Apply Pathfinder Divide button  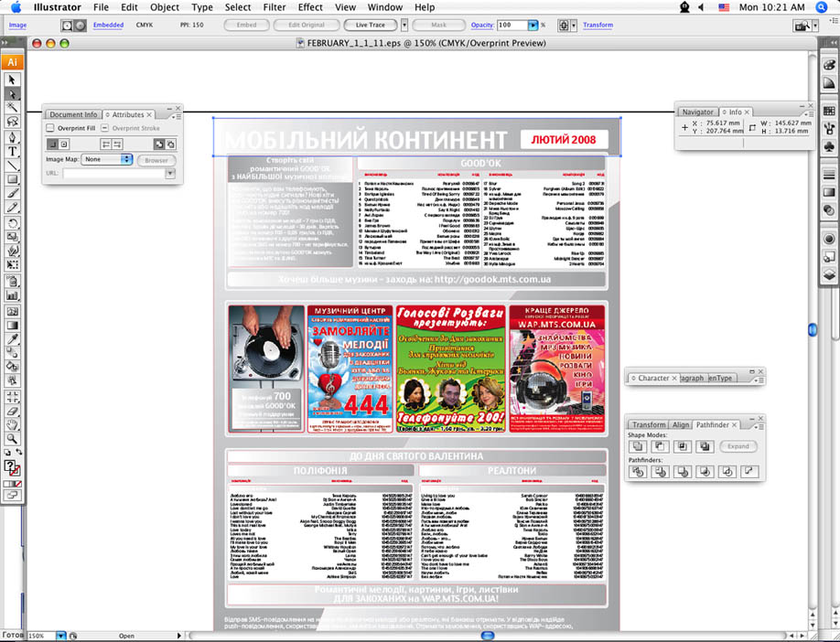point(638,472)
